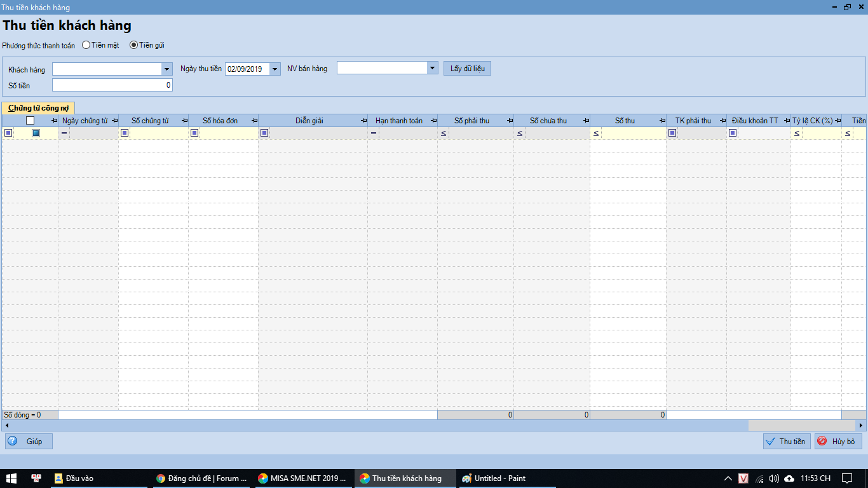Tick the select-all checkbox in grid header
Image resolution: width=868 pixels, height=488 pixels.
click(30, 121)
